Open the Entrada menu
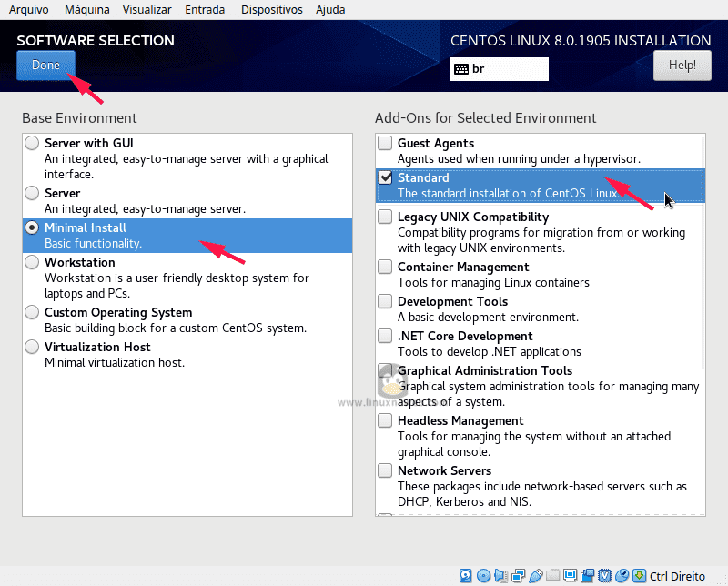This screenshot has height=586, width=728. (205, 9)
